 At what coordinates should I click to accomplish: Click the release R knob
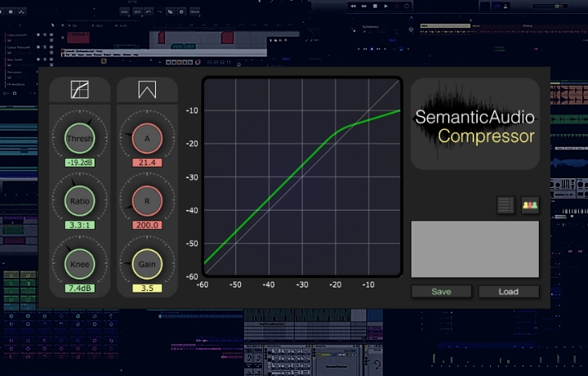click(x=147, y=201)
